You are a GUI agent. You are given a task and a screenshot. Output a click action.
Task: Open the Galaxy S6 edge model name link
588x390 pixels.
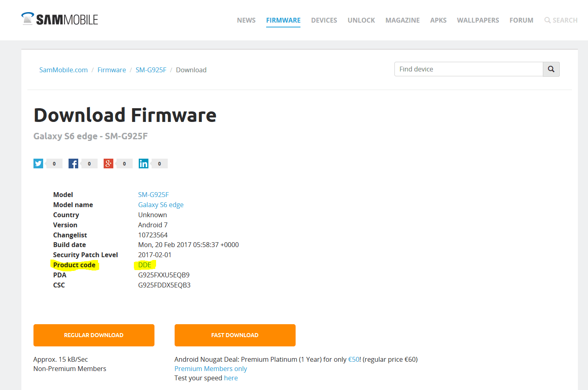click(x=161, y=205)
